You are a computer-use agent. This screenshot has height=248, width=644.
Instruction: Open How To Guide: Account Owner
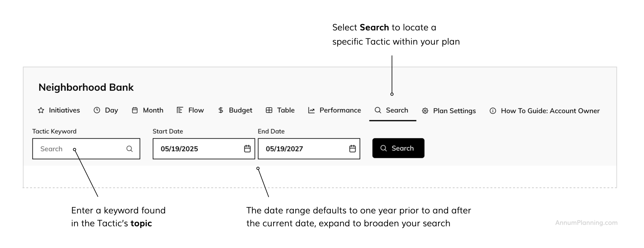click(545, 111)
